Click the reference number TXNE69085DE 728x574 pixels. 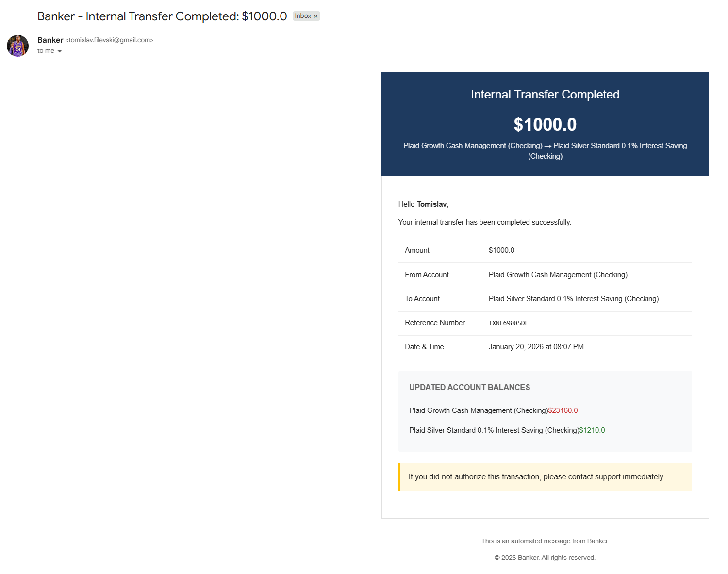pos(508,323)
